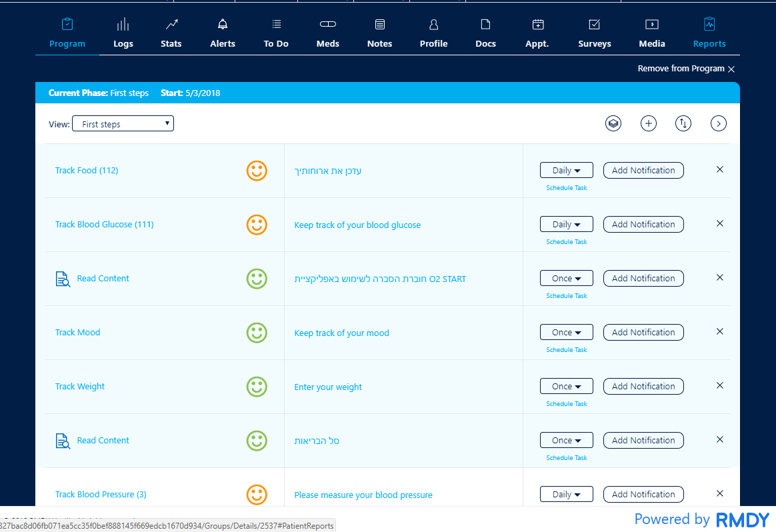
Task: Click the layers stack icon in toolbar
Action: [613, 123]
